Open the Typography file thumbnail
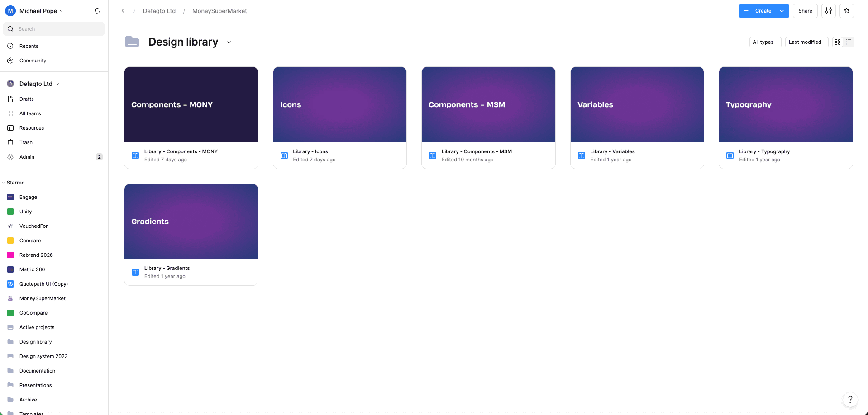The width and height of the screenshot is (868, 415). coord(786,104)
